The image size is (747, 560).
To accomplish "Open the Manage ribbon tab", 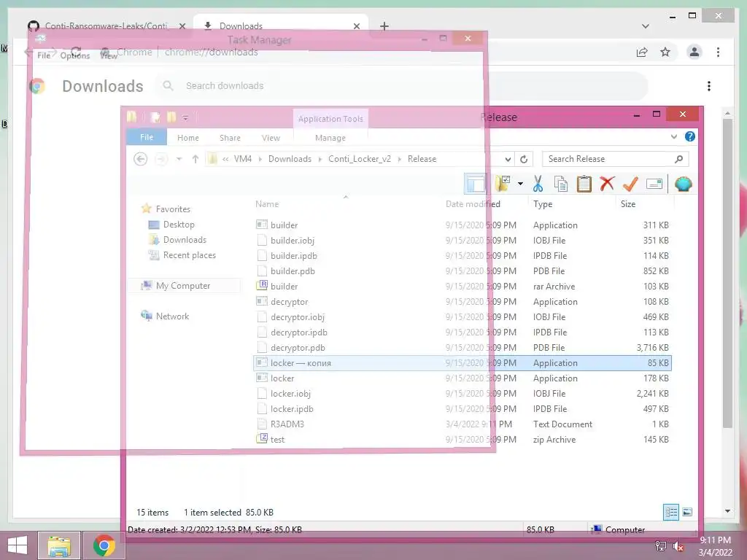I will coord(330,138).
